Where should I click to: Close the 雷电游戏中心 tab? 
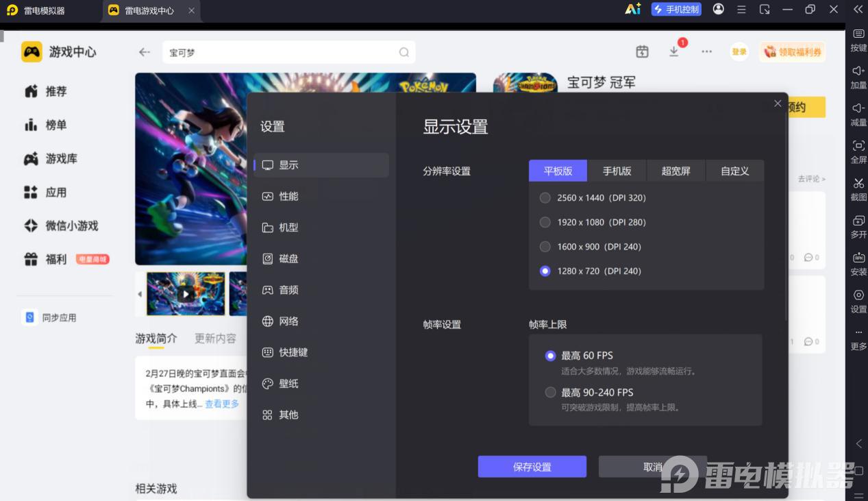click(191, 10)
